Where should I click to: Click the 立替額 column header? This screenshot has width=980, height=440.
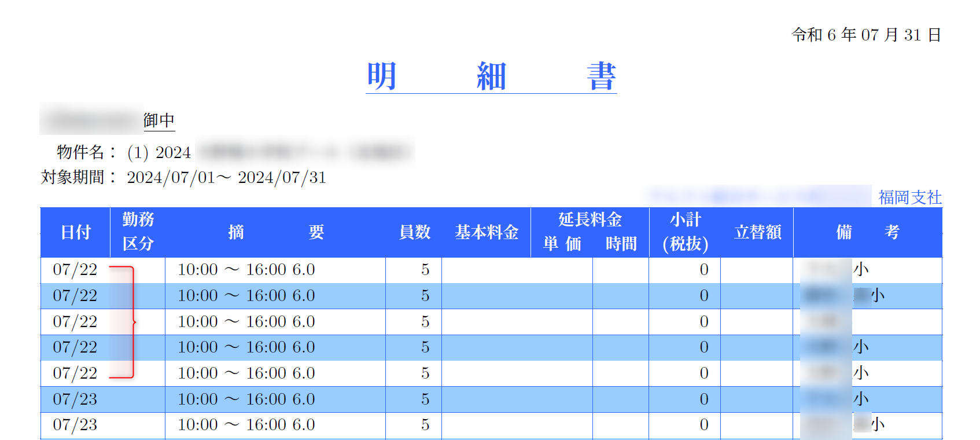pos(757,232)
